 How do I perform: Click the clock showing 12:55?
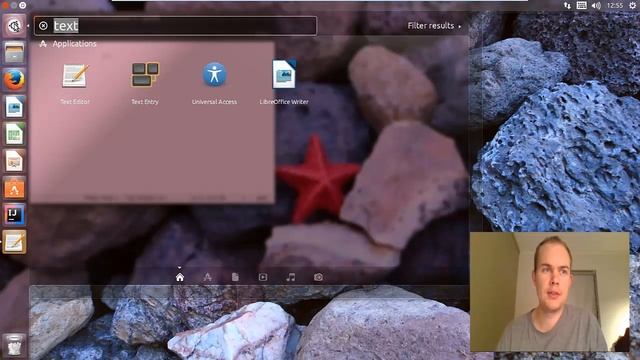pyautogui.click(x=615, y=5)
